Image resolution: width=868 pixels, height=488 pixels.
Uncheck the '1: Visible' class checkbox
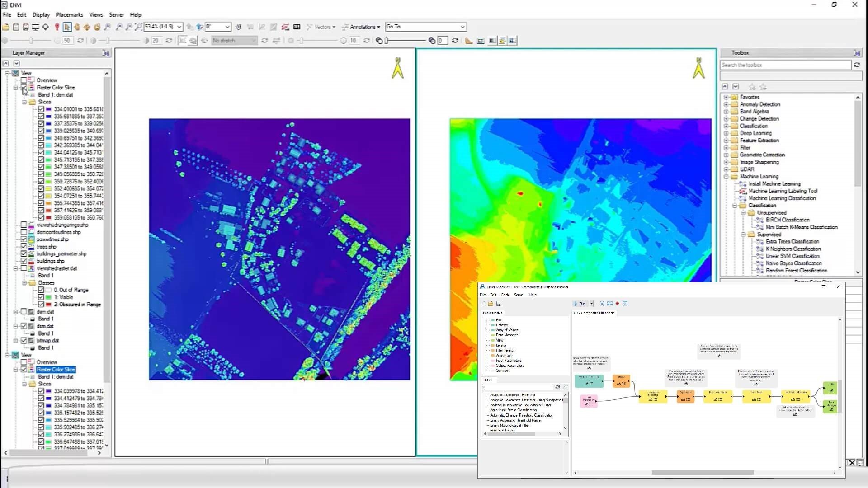(x=41, y=297)
